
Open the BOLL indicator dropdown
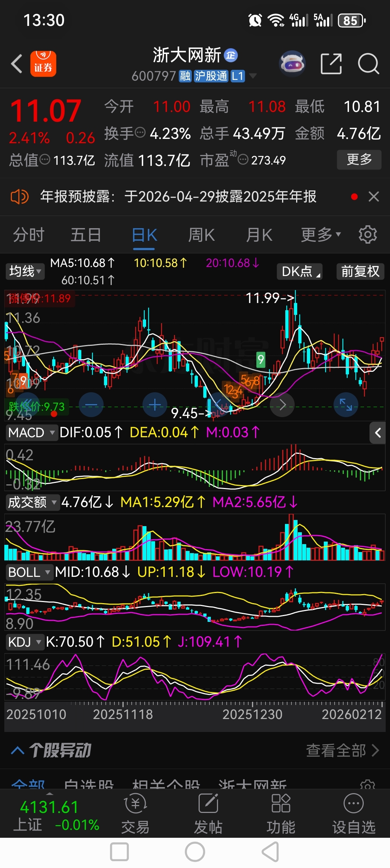(29, 572)
